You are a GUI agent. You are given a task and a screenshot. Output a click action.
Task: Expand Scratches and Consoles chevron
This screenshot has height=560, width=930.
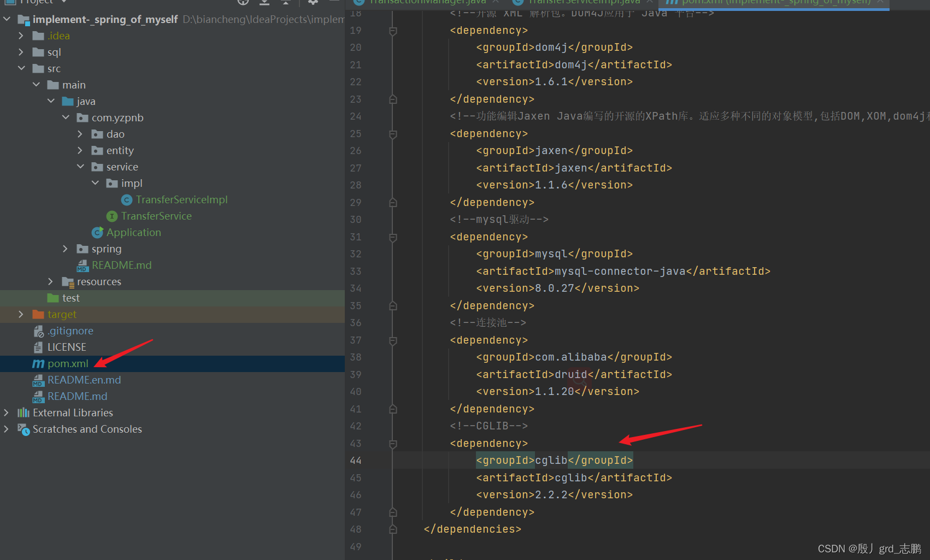6,429
